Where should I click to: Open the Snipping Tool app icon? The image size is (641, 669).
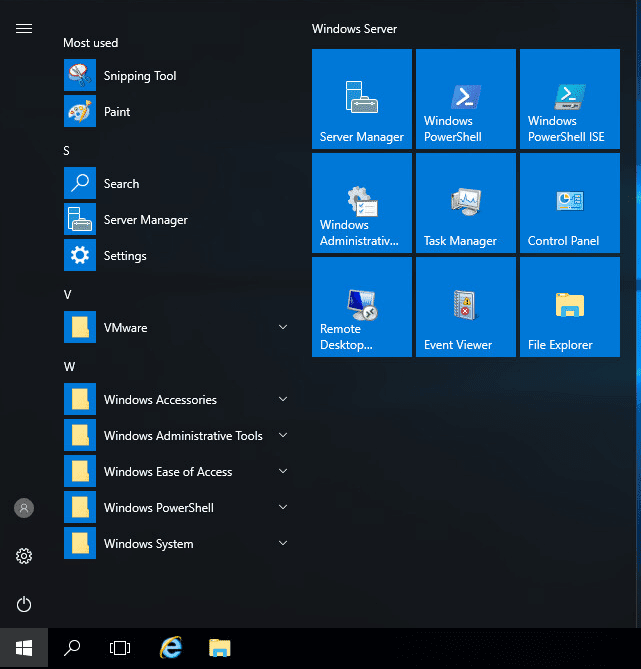tap(80, 76)
